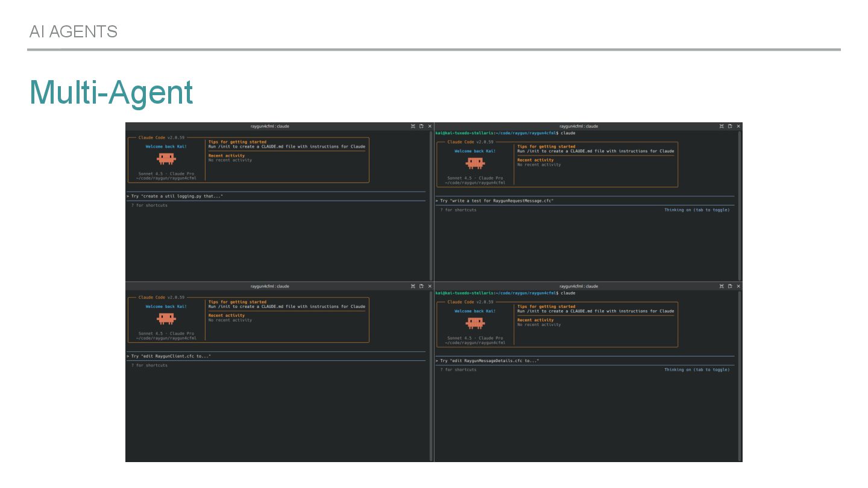Screen dimensions: 868x488
Task: Select the top-right 'raygun4cfml : claude' title bar
Action: click(579, 127)
